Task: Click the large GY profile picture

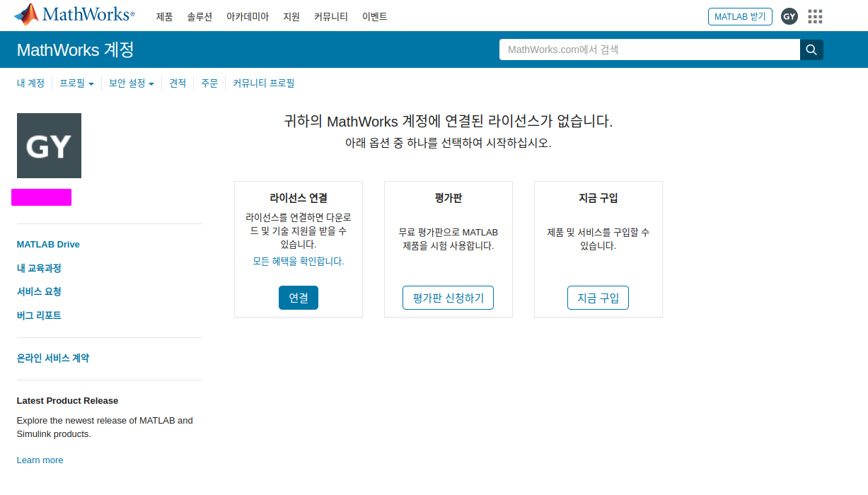Action: tap(49, 146)
